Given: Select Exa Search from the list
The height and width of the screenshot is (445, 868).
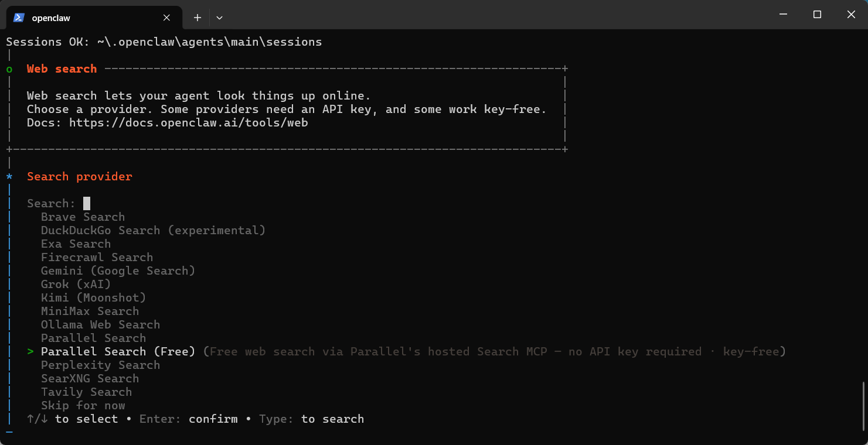Looking at the screenshot, I should [76, 244].
